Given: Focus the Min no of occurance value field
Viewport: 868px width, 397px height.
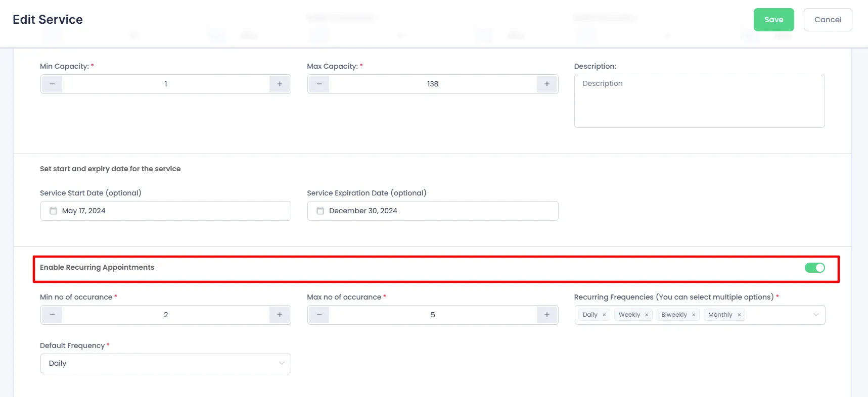Looking at the screenshot, I should (x=166, y=315).
